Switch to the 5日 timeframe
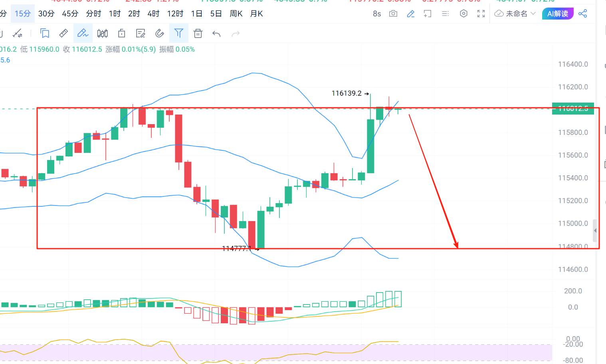606x364 pixels. click(x=216, y=14)
